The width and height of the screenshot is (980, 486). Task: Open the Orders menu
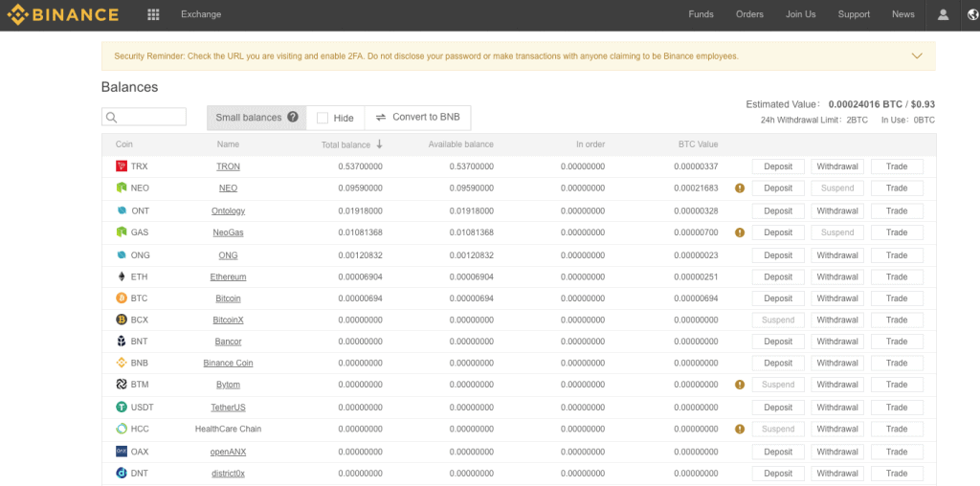click(750, 14)
